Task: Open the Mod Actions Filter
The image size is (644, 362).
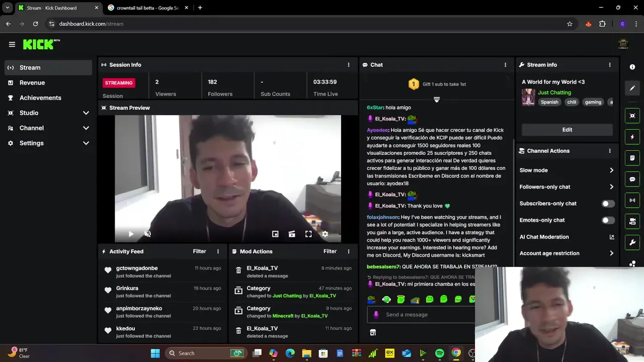Action: click(x=330, y=251)
